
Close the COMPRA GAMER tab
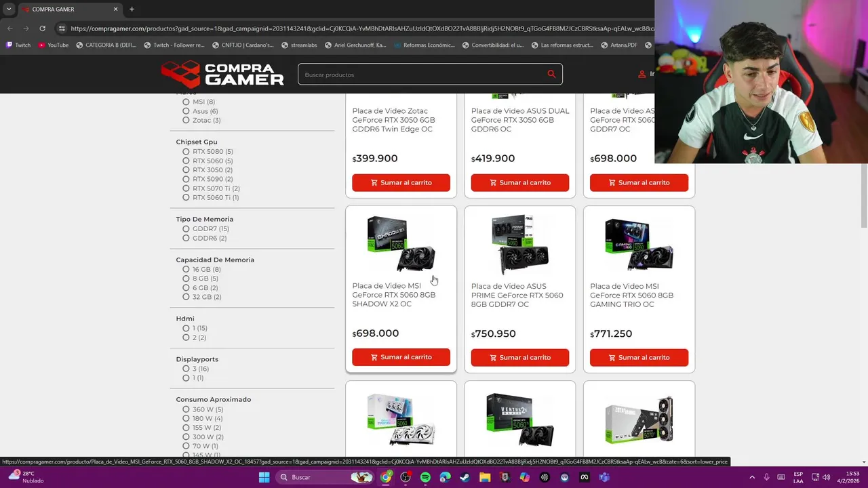115,9
